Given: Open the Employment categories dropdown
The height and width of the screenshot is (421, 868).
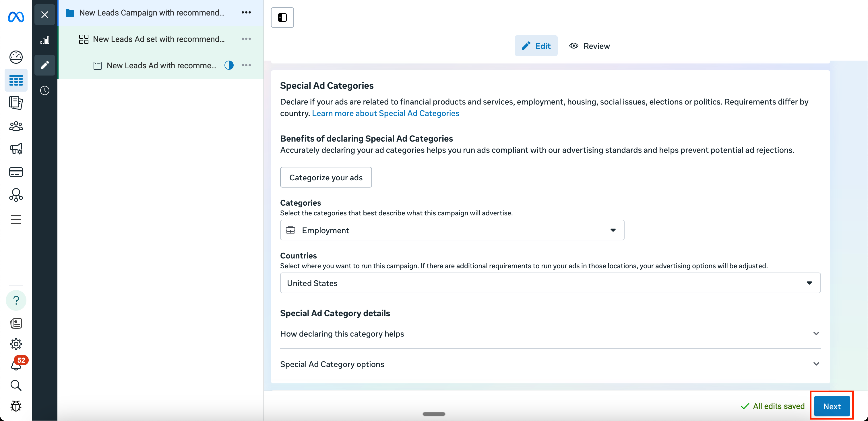Looking at the screenshot, I should pyautogui.click(x=452, y=230).
